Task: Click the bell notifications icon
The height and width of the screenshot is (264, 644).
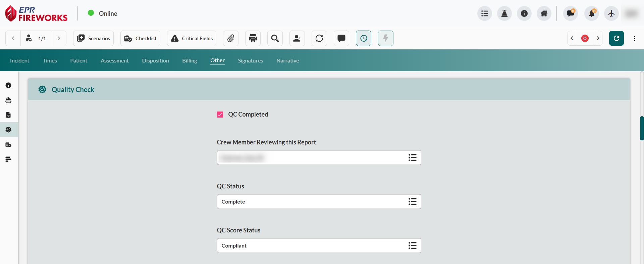Action: [592, 13]
